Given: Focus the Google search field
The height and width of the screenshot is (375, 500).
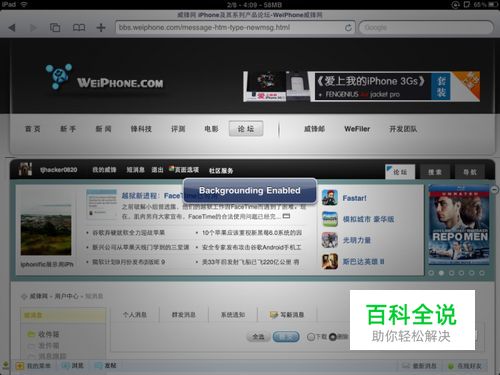Looking at the screenshot, I should 426,28.
